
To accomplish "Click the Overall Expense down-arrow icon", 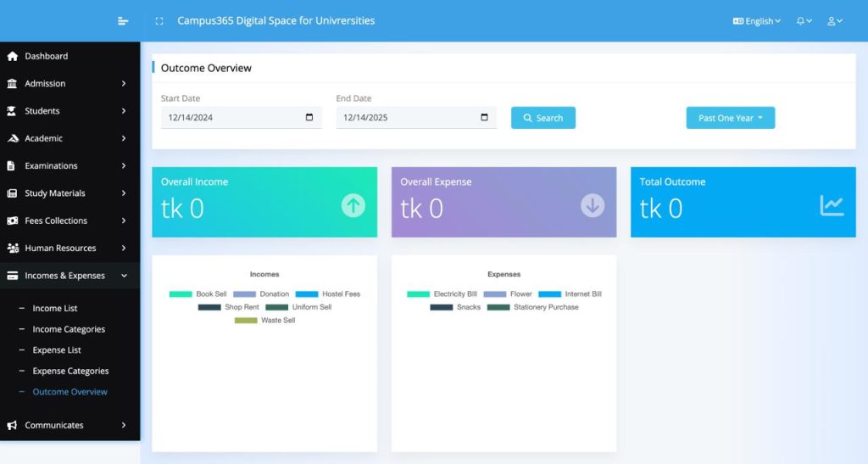I will (593, 205).
